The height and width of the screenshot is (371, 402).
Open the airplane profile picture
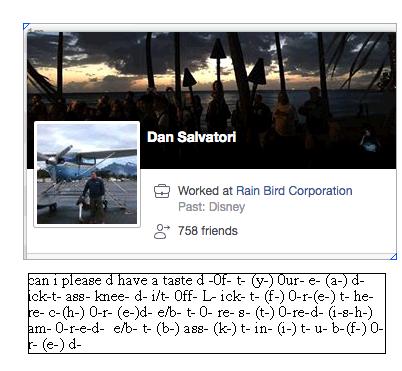pyautogui.click(x=87, y=174)
